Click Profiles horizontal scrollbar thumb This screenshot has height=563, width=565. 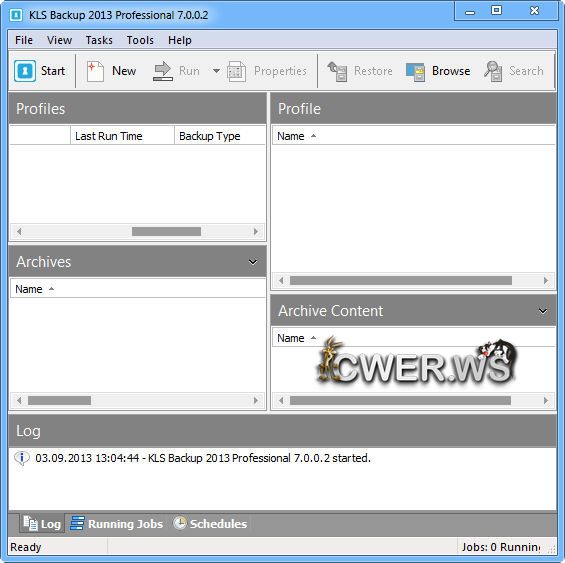(166, 231)
